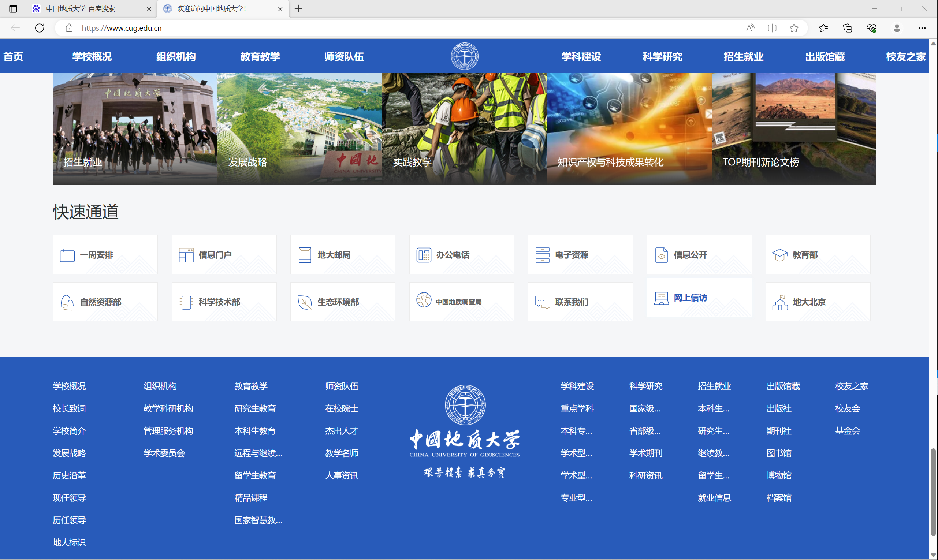Open footer link 国家智慧教...
This screenshot has height=560, width=938.
(x=258, y=520)
